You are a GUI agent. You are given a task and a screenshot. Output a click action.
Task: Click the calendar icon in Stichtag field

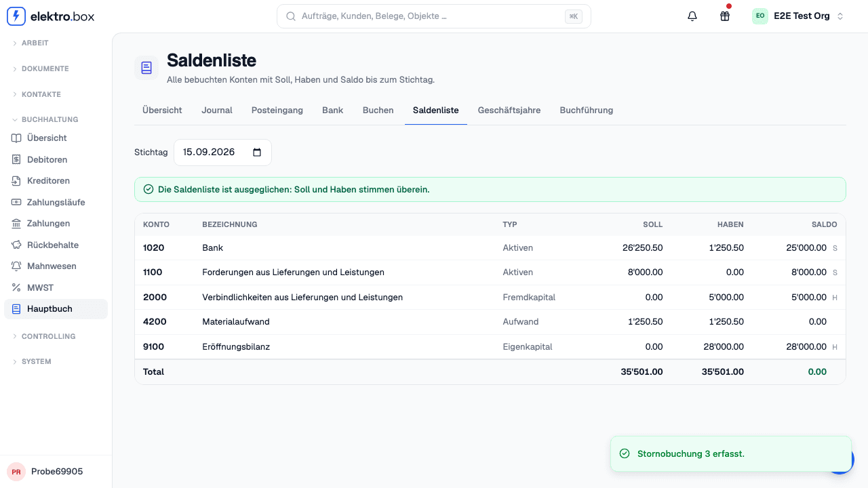click(x=257, y=152)
